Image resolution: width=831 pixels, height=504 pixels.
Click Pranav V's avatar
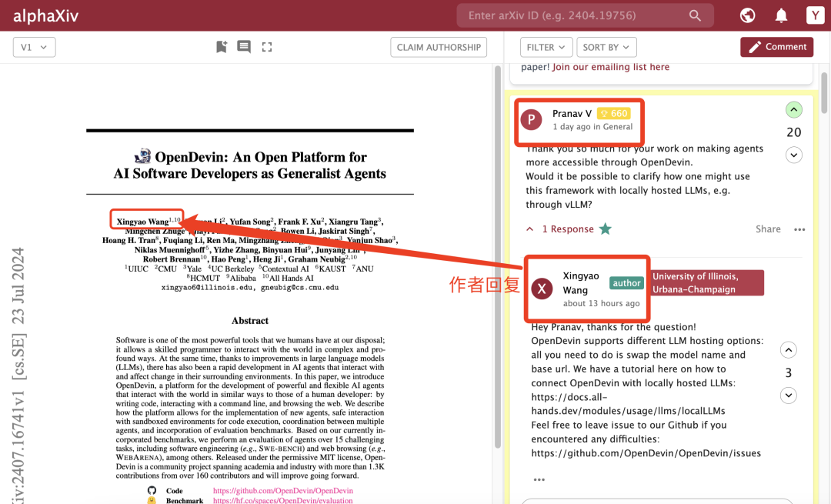pos(531,120)
